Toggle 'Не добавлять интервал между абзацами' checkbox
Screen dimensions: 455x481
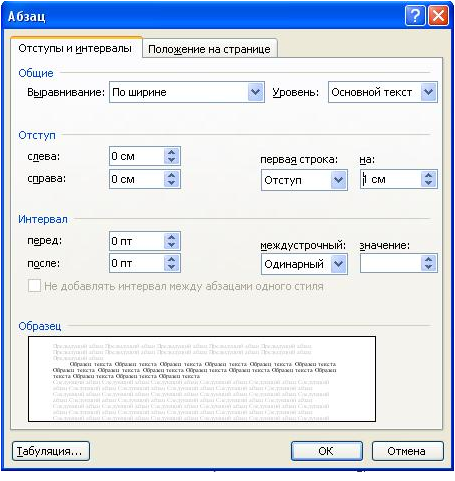pos(34,286)
